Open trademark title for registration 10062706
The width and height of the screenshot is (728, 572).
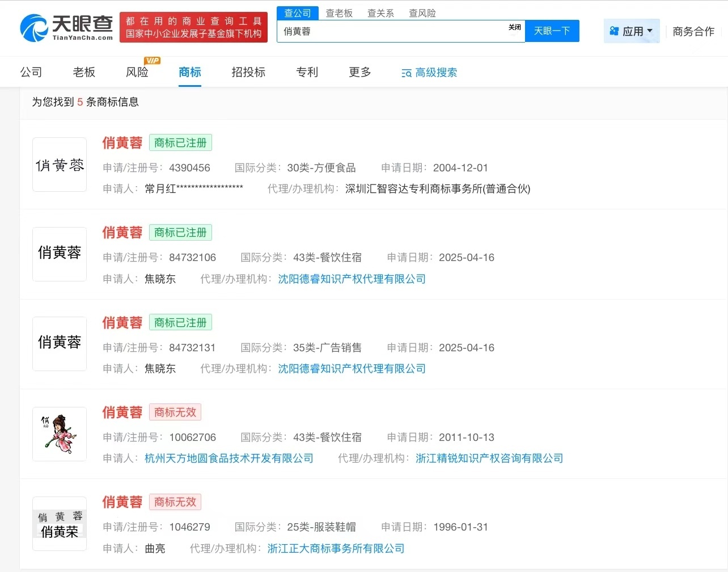coord(122,413)
